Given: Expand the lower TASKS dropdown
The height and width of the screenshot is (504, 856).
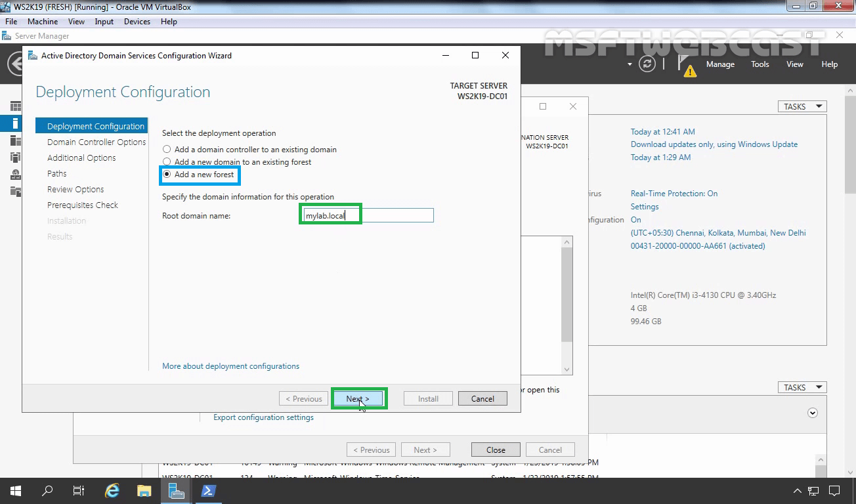Looking at the screenshot, I should [802, 387].
